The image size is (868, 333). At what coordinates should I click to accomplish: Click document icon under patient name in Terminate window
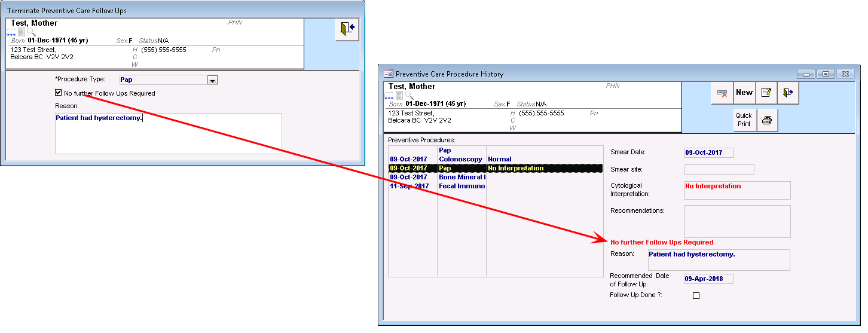21,32
